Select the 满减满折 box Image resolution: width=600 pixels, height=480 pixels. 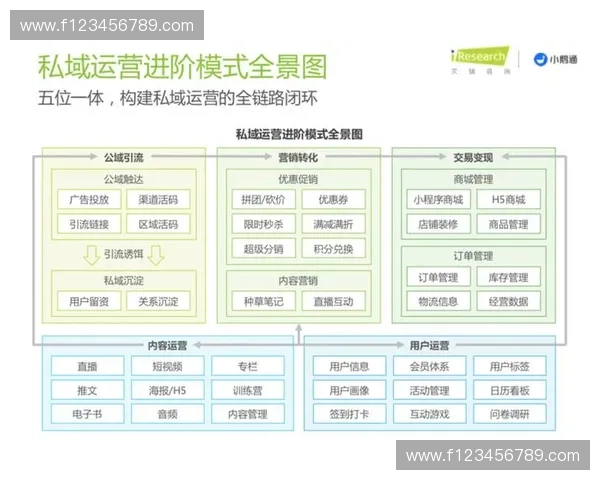333,224
